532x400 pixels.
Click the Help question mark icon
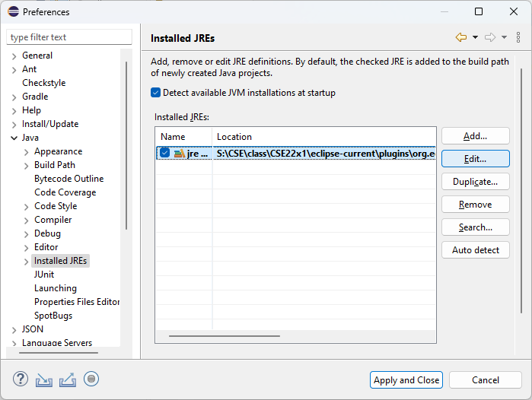coord(21,379)
